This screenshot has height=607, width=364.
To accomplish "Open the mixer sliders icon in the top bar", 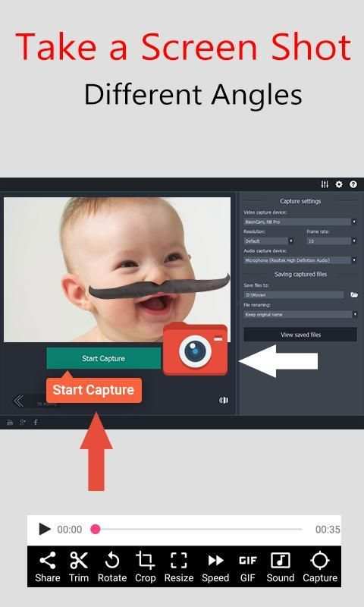I will pos(325,184).
